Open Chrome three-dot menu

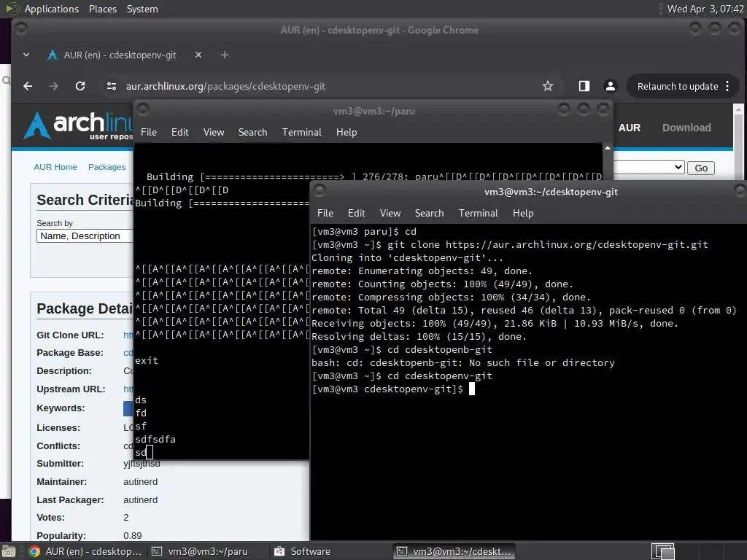(727, 86)
